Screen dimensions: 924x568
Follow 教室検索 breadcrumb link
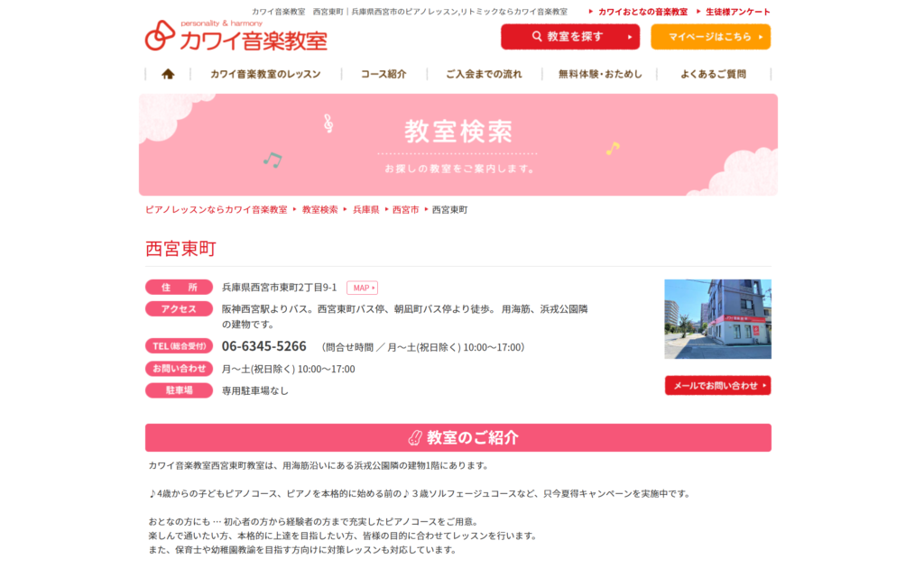point(320,209)
